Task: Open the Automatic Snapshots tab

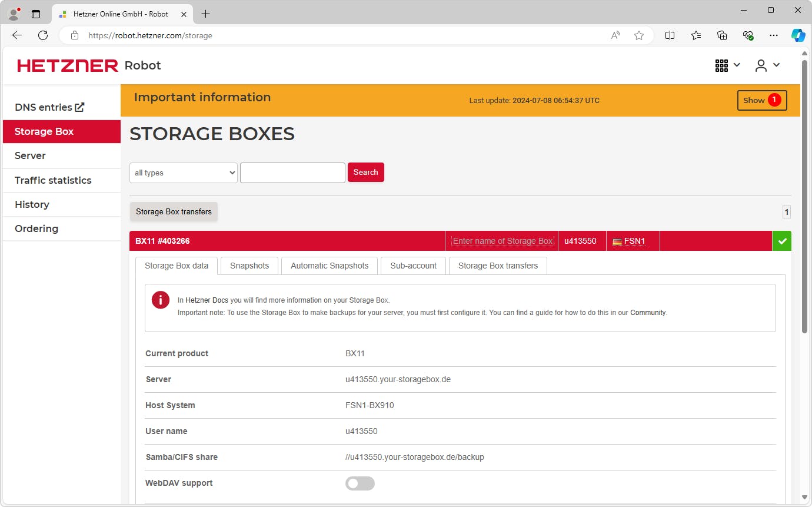Action: 330,266
